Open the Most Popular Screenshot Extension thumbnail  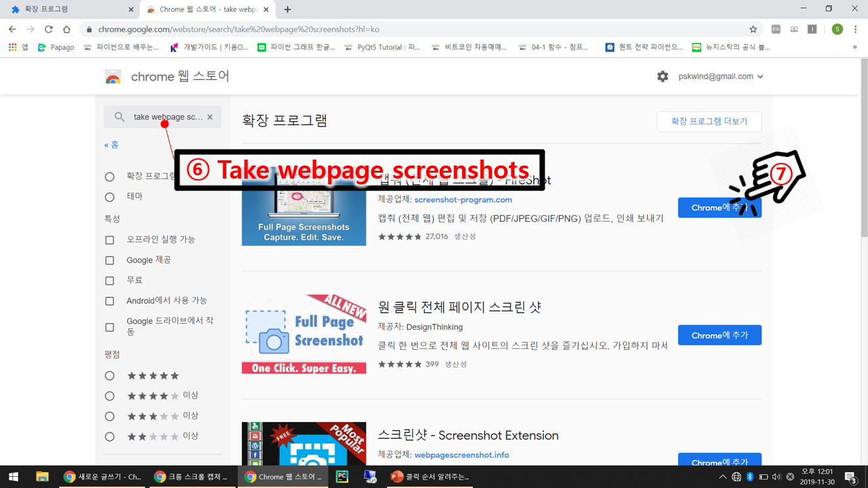click(x=304, y=444)
